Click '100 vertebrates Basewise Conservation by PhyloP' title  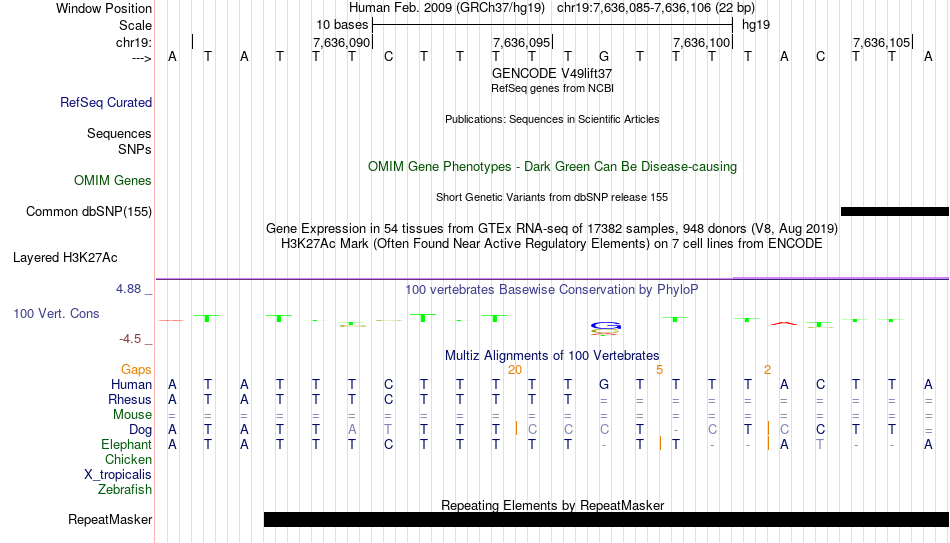552,290
